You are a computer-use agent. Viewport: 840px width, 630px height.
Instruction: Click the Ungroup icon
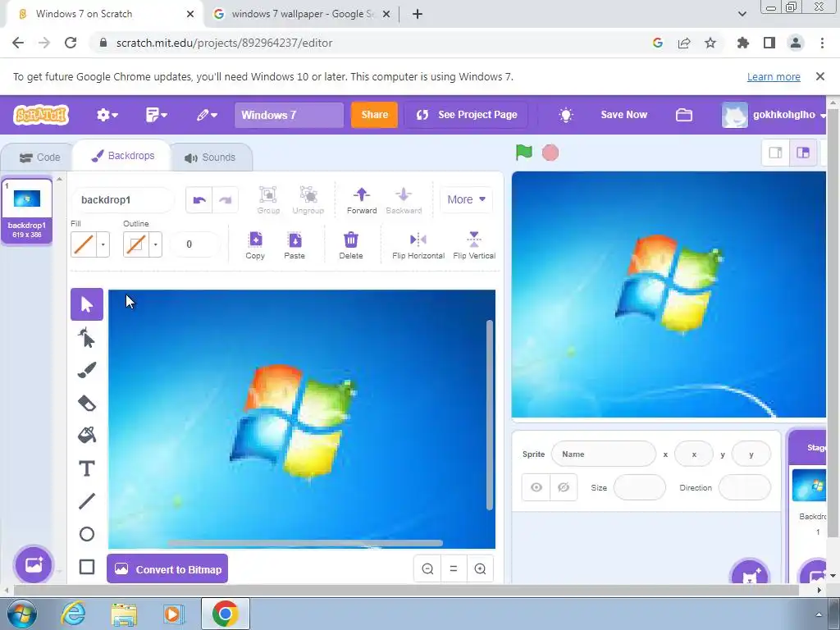click(308, 200)
